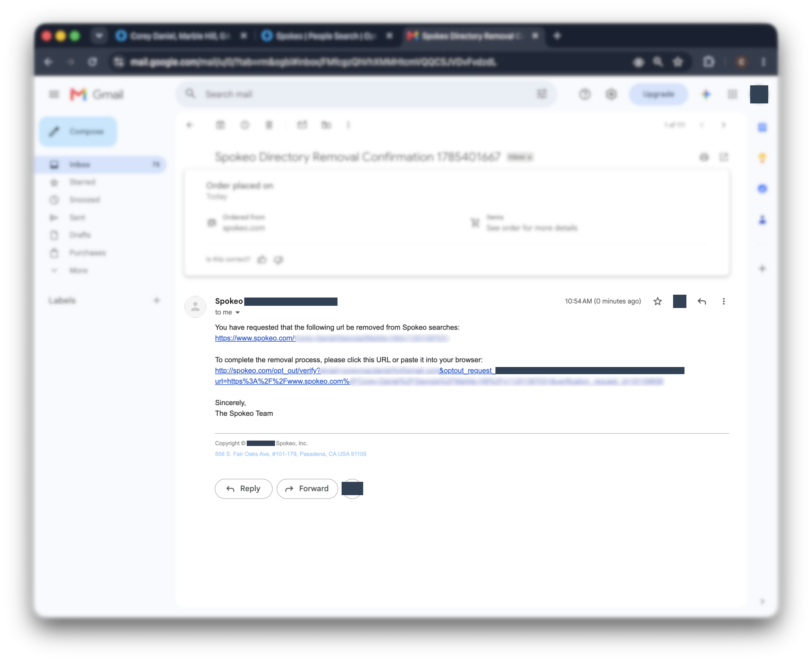Image resolution: width=812 pixels, height=662 pixels.
Task: Star the Spokeo email message
Action: (657, 301)
